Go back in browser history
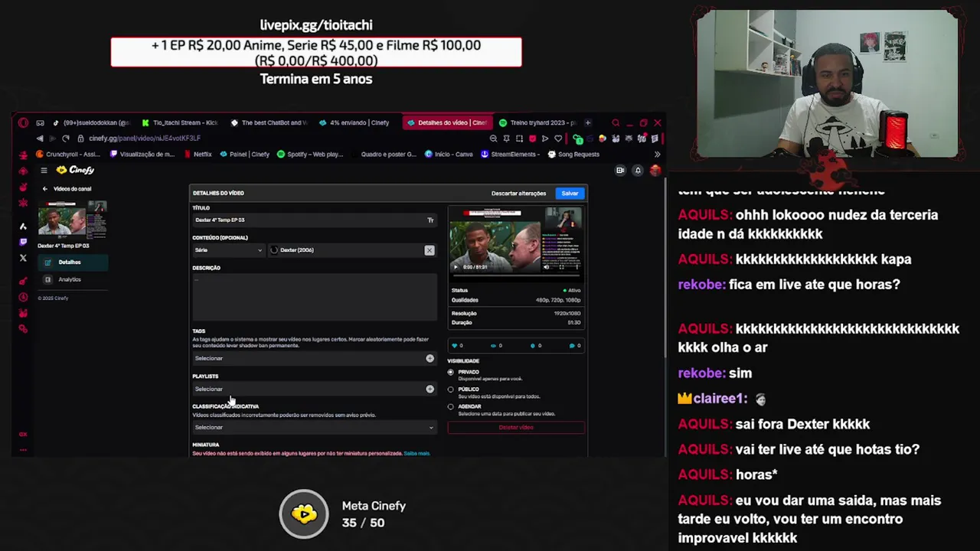Viewport: 980px width, 551px height. pyautogui.click(x=40, y=139)
